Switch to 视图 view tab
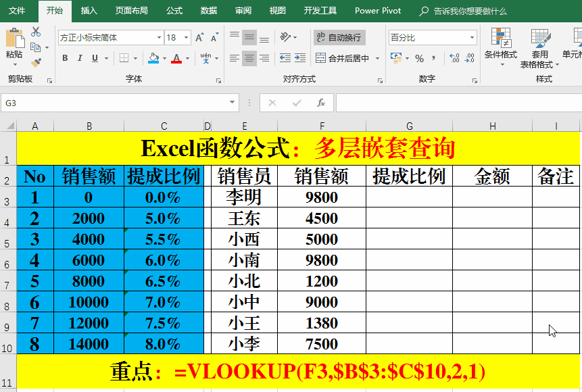This screenshot has width=582, height=392. coord(277,11)
